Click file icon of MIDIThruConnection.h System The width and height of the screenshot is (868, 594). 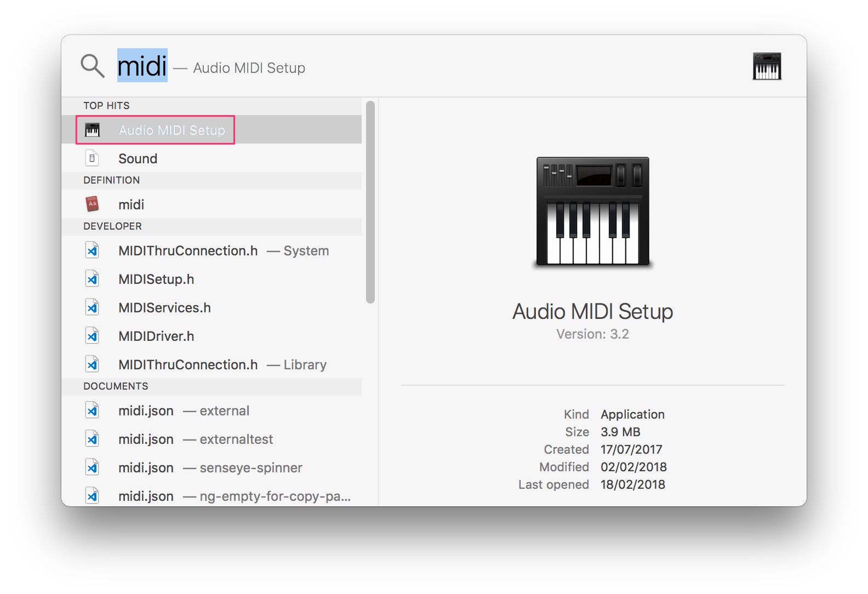point(92,250)
